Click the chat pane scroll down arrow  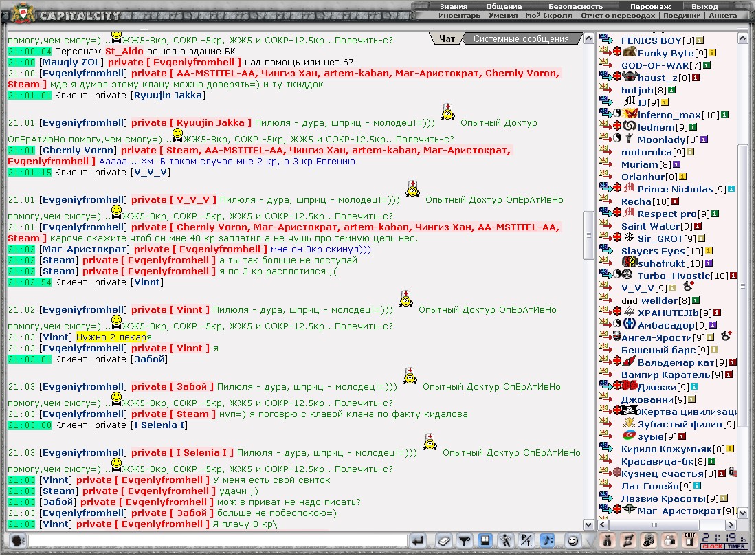[x=589, y=524]
